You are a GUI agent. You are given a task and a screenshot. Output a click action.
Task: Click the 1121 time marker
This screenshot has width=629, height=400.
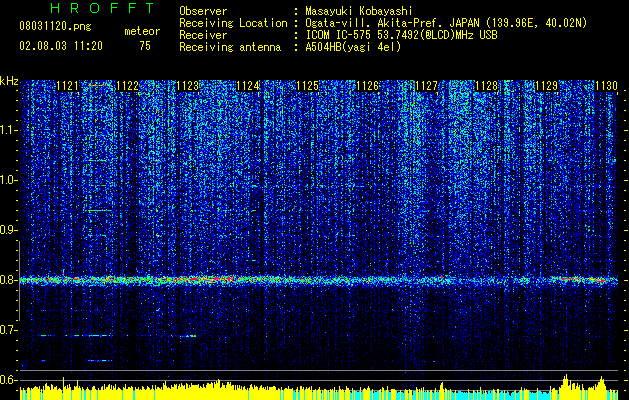68,85
